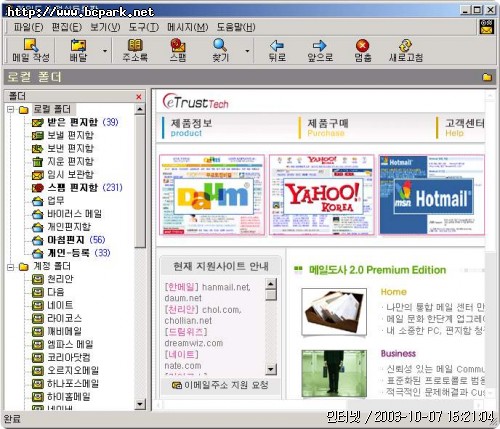Collapse the 로컬 폴더 tree node

(x=11, y=109)
